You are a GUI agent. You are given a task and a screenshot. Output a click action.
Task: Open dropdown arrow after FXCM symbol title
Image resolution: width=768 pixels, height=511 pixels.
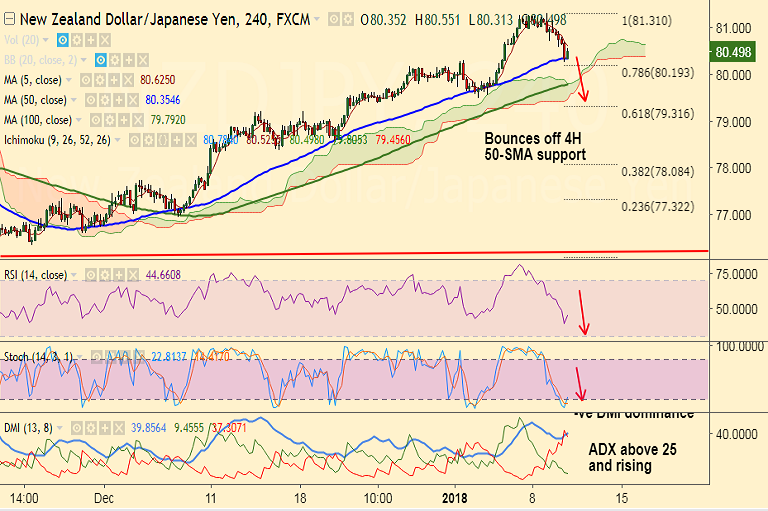(317, 20)
